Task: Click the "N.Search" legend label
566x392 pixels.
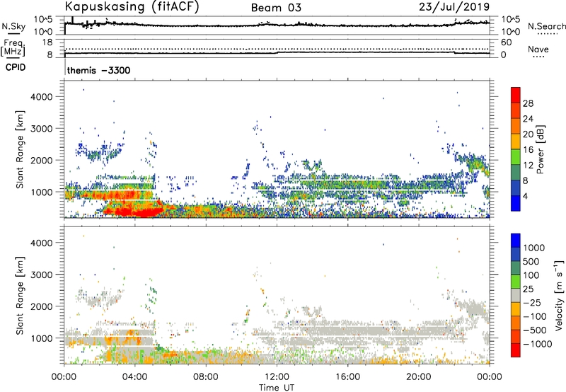Action: click(x=546, y=26)
